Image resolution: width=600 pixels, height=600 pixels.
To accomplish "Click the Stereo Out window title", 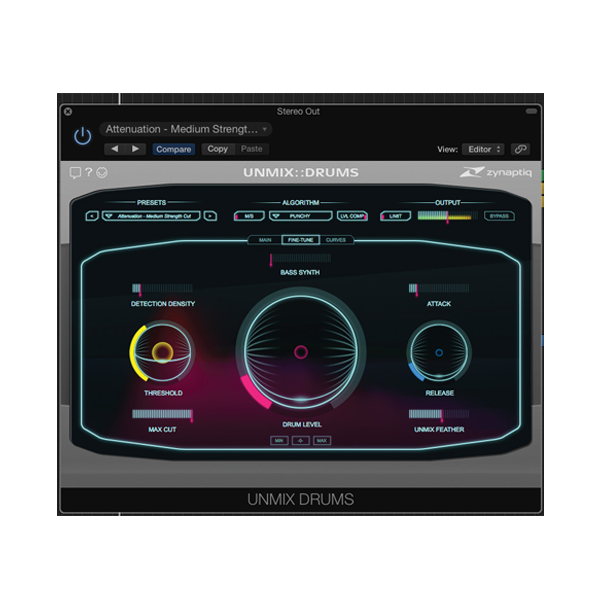I will [298, 111].
